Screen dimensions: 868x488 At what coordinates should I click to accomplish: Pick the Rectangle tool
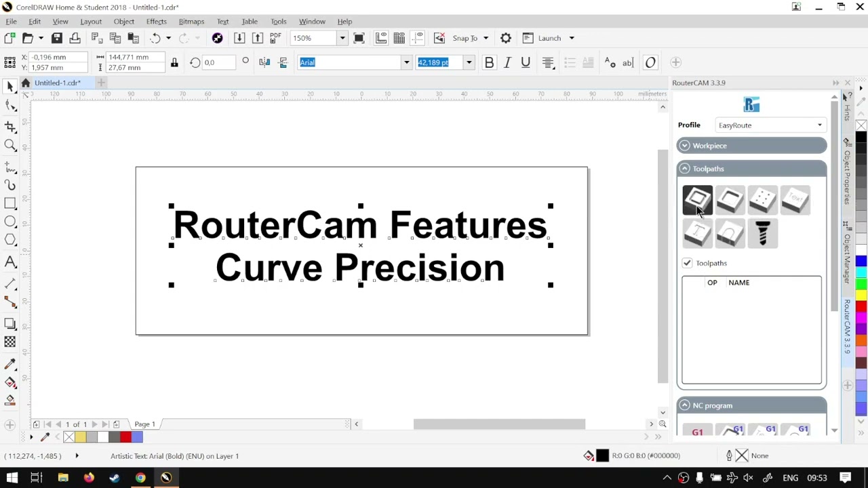point(10,203)
